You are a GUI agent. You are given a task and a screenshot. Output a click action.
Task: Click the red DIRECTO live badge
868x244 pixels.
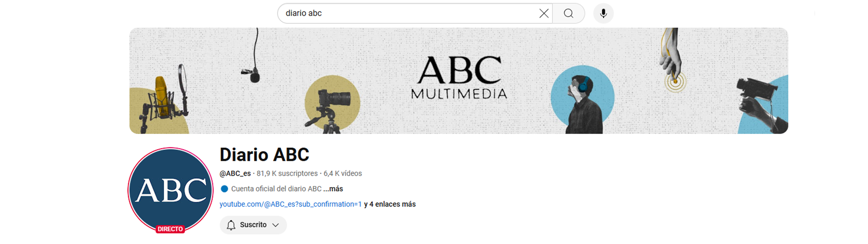click(170, 229)
